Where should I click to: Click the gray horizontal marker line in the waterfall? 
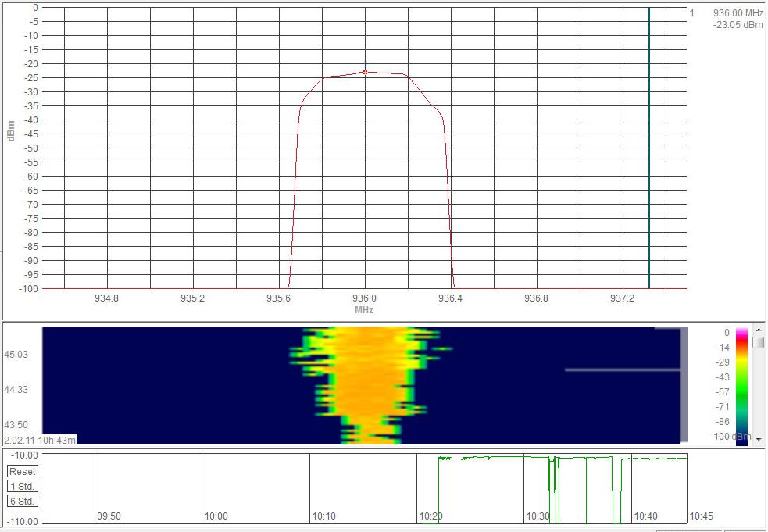coord(623,370)
